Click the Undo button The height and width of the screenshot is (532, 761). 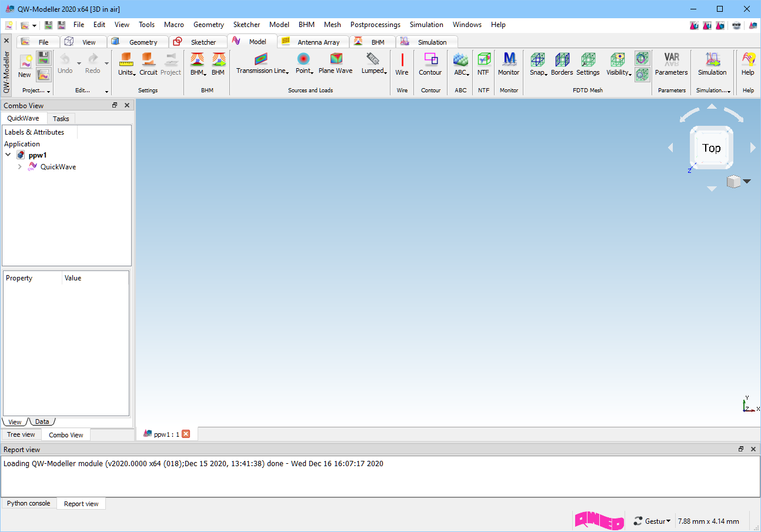pyautogui.click(x=65, y=63)
